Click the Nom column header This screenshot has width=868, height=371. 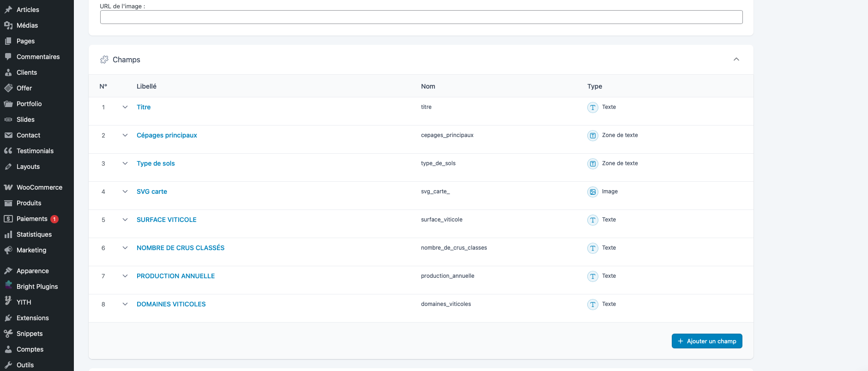tap(428, 86)
